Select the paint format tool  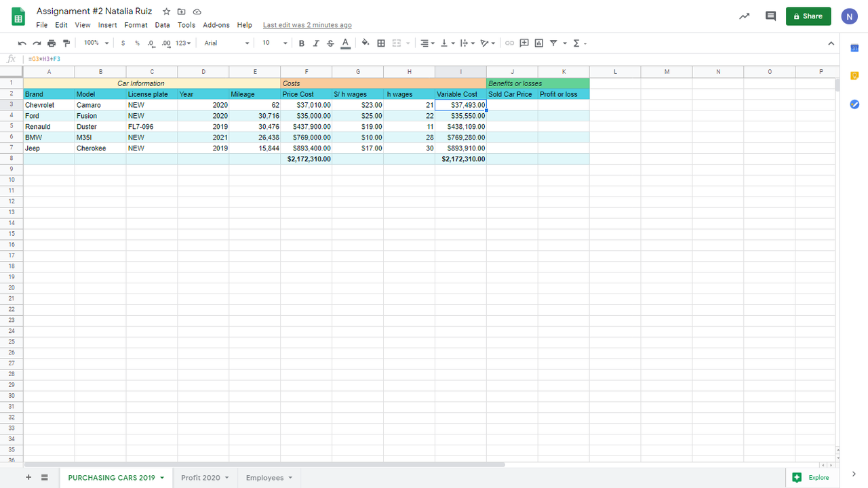pos(66,43)
